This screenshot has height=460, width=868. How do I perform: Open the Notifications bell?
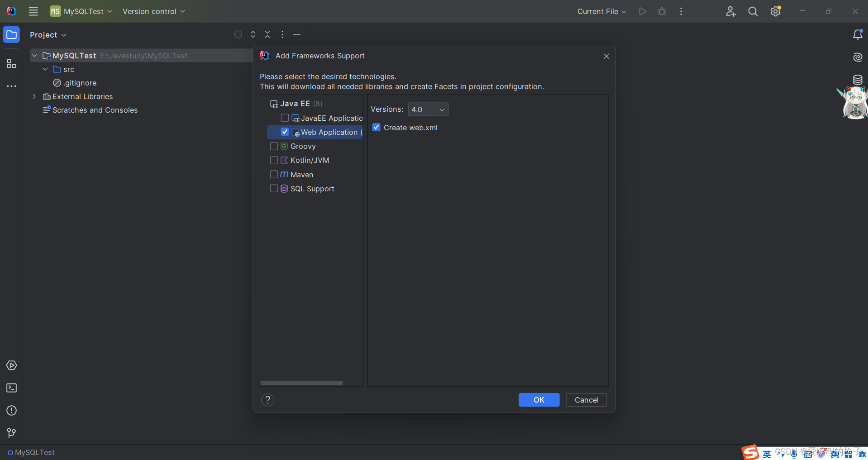pos(858,34)
